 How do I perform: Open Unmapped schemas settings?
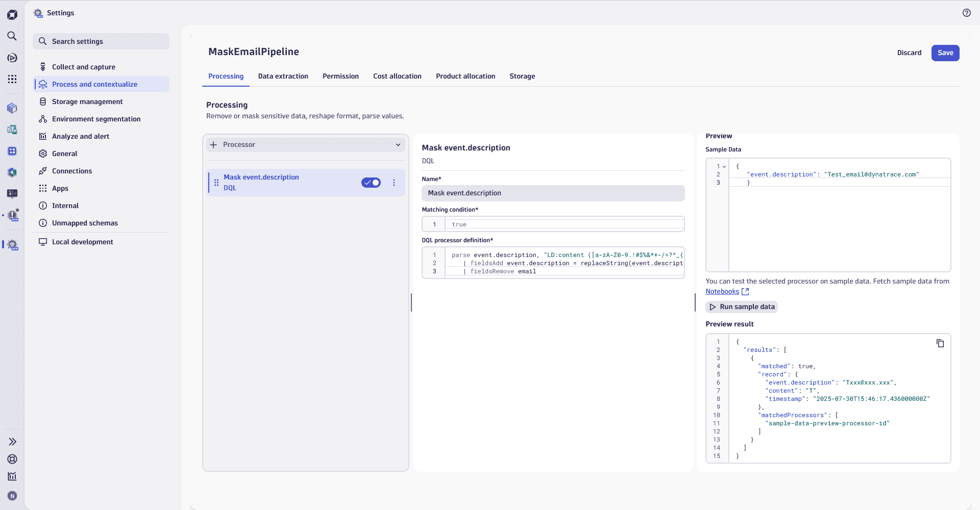point(101,223)
